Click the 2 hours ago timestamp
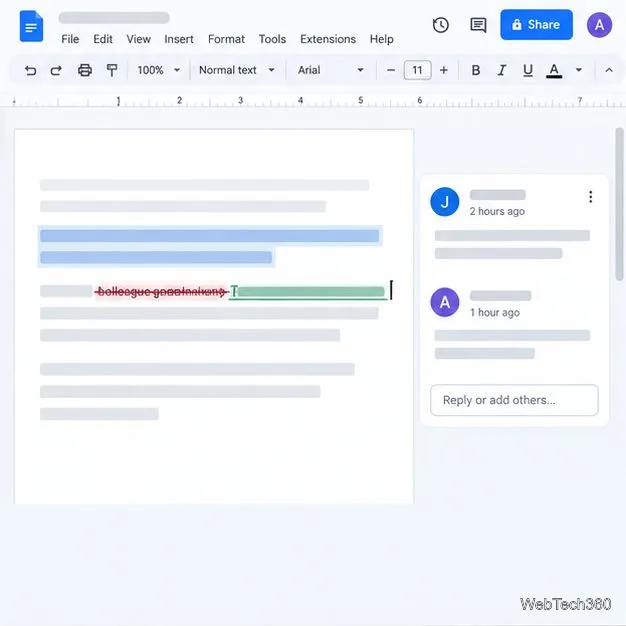Screen dimensions: 626x626 [497, 211]
